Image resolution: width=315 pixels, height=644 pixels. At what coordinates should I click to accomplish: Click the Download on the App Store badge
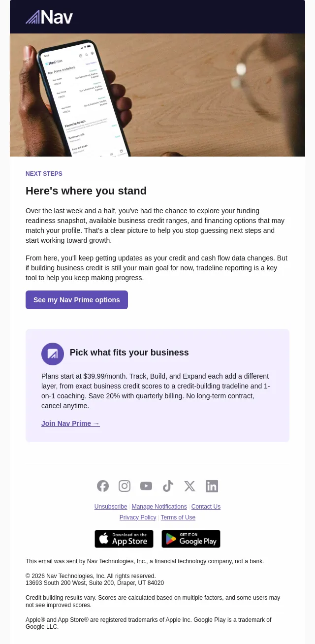[124, 539]
